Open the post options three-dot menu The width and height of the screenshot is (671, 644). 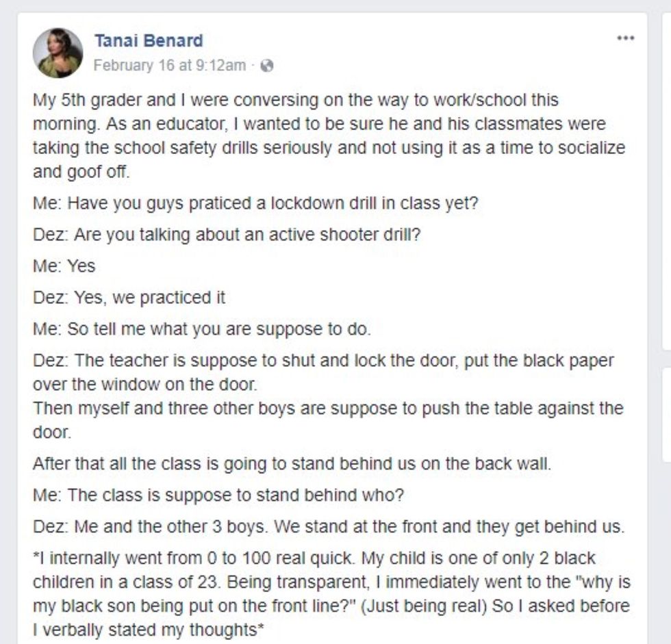pos(625,38)
